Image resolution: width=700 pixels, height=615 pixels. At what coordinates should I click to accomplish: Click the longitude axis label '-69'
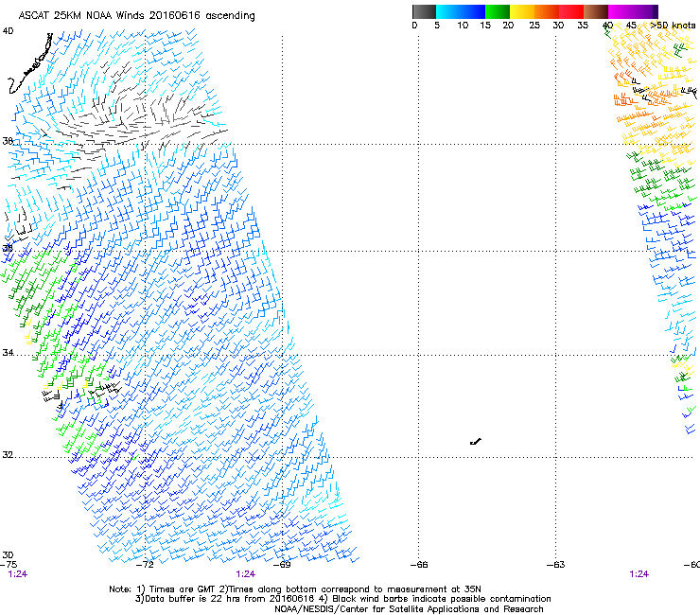(282, 565)
